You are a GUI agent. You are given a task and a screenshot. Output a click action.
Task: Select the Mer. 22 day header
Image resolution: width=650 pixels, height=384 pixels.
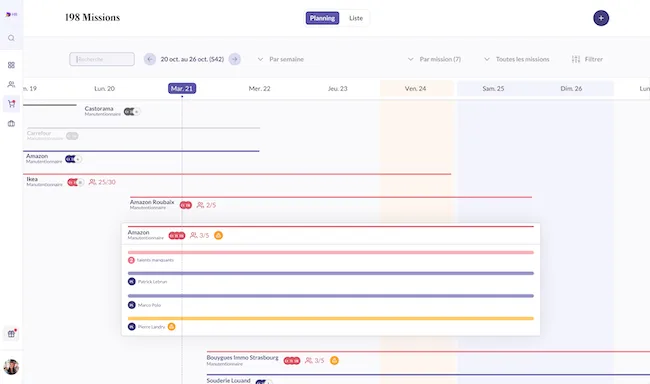point(260,88)
